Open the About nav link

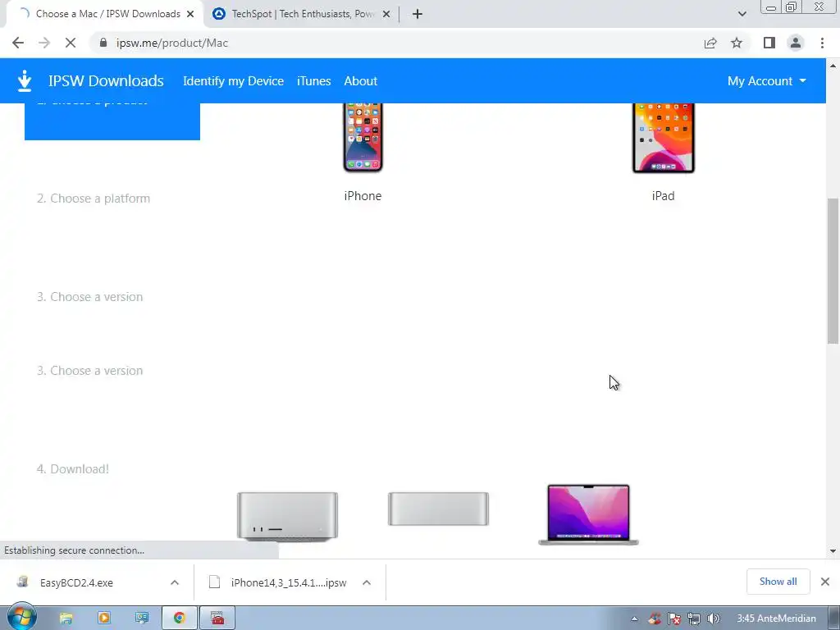[361, 81]
